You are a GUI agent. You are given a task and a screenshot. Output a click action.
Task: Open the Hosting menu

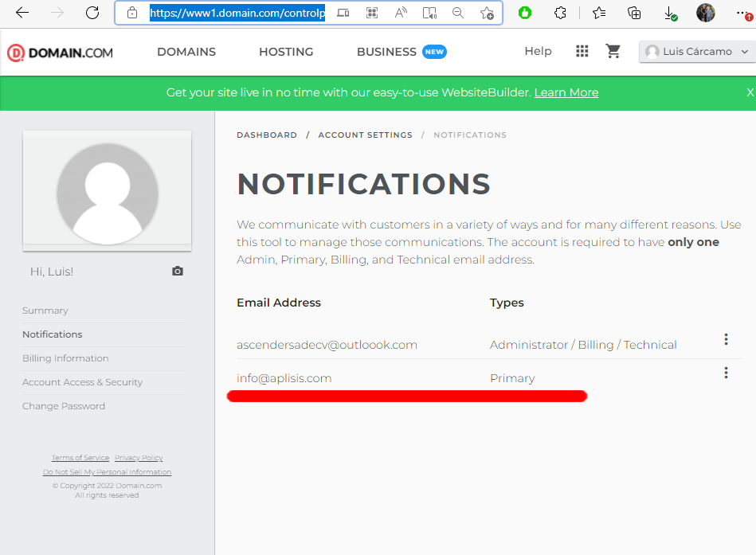286,52
